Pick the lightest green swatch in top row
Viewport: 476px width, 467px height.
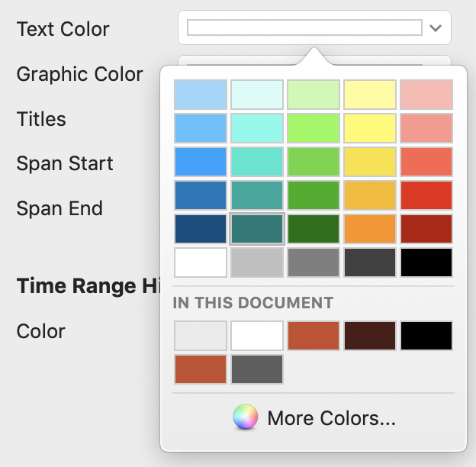click(314, 95)
